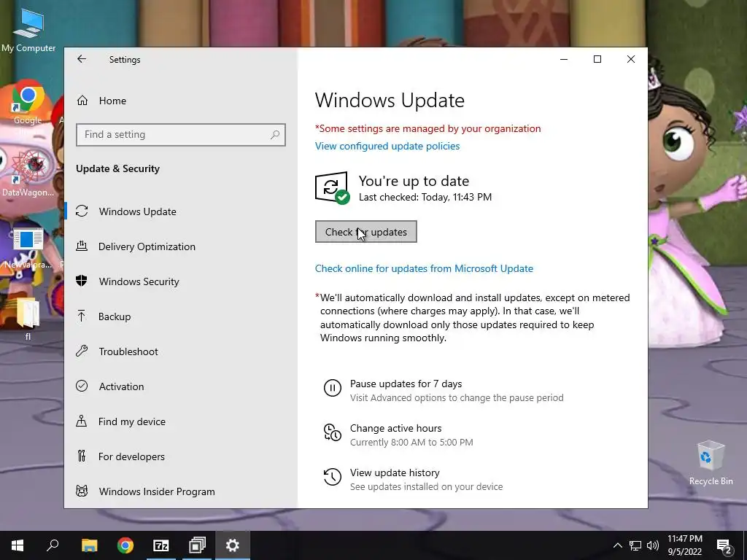Click Pause updates for 7 days

[x=406, y=384]
